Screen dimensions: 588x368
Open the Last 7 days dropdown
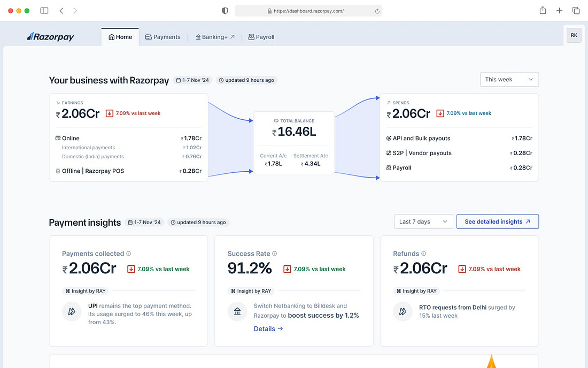coord(423,221)
